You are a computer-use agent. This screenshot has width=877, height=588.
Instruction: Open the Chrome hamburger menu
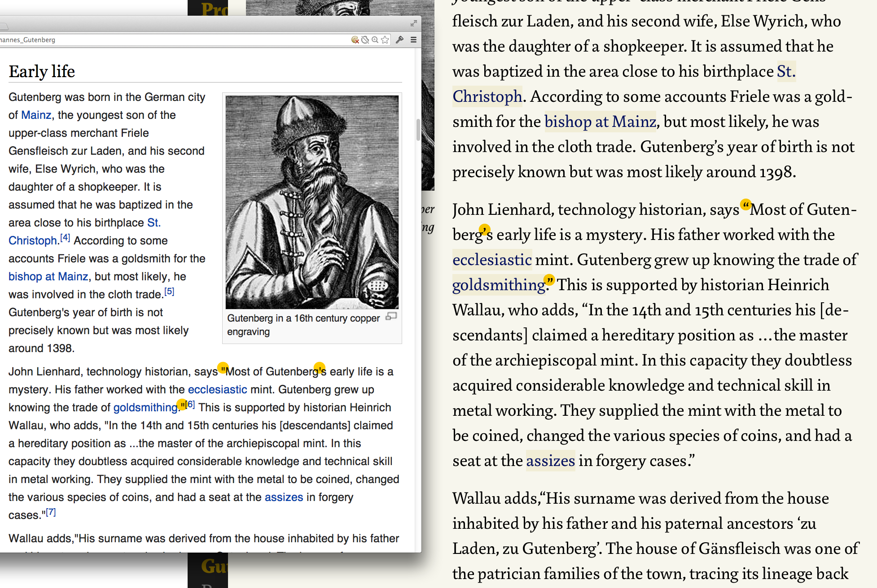pos(413,40)
